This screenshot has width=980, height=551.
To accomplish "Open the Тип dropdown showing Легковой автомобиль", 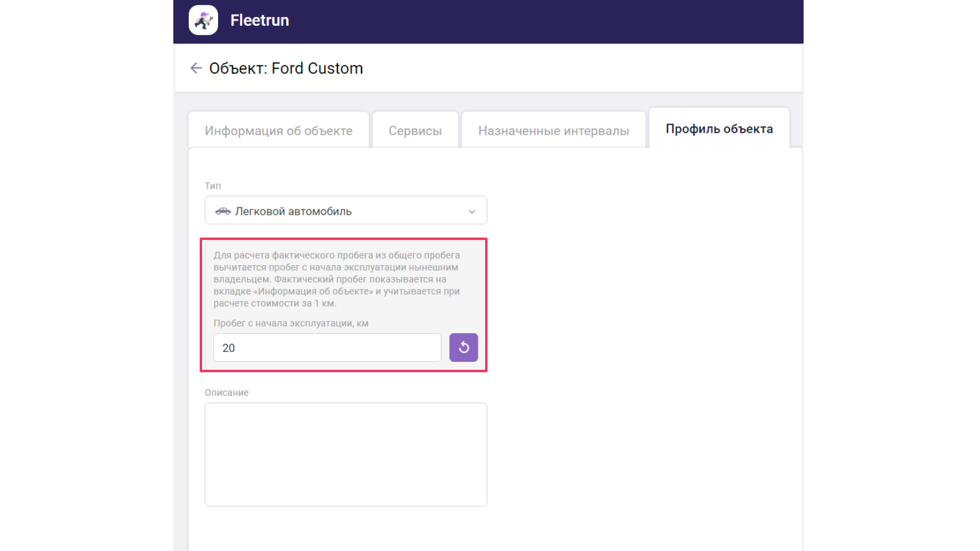I will (x=345, y=211).
